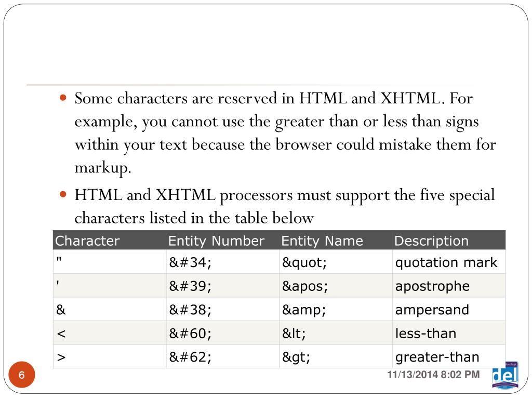Click the &#60; entity number cell
532x399 pixels.
pos(222,333)
